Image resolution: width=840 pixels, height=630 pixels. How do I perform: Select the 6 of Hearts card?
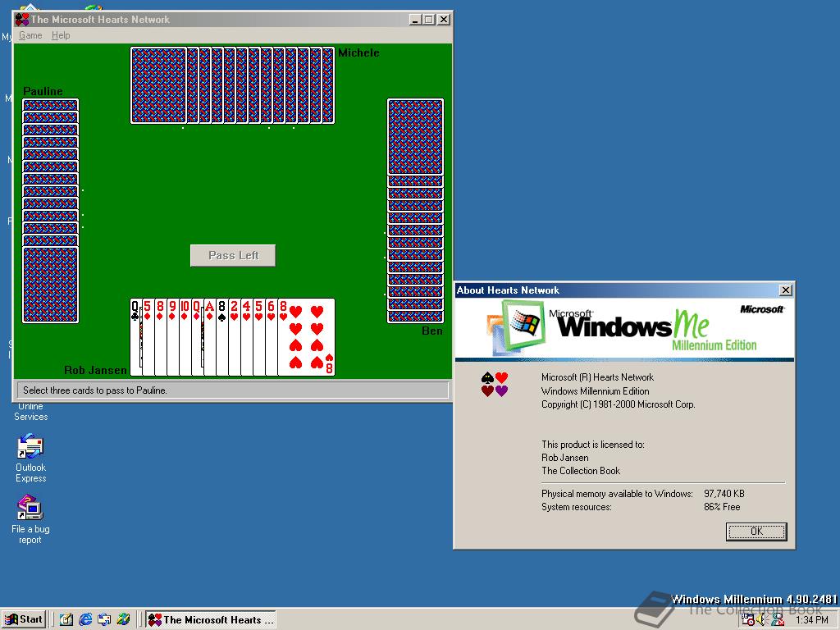271,337
